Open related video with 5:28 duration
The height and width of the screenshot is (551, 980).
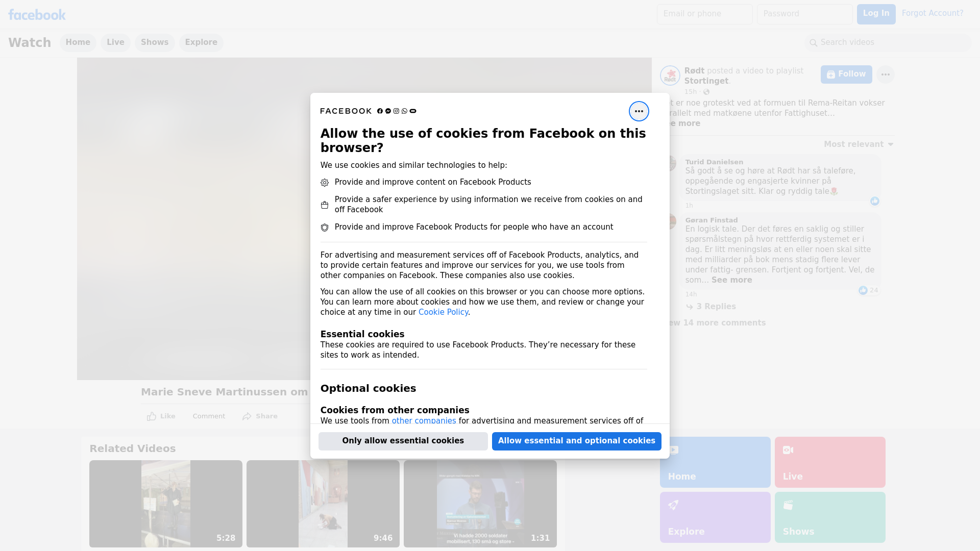tap(166, 504)
